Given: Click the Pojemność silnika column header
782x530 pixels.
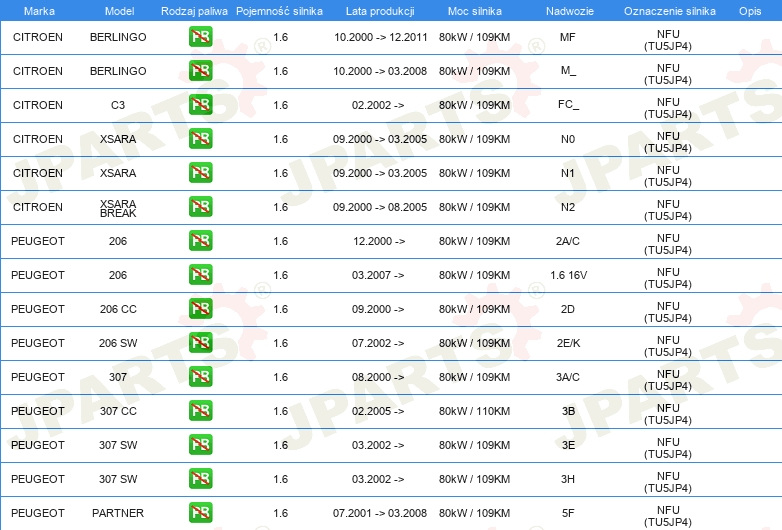Looking at the screenshot, I should [x=279, y=11].
